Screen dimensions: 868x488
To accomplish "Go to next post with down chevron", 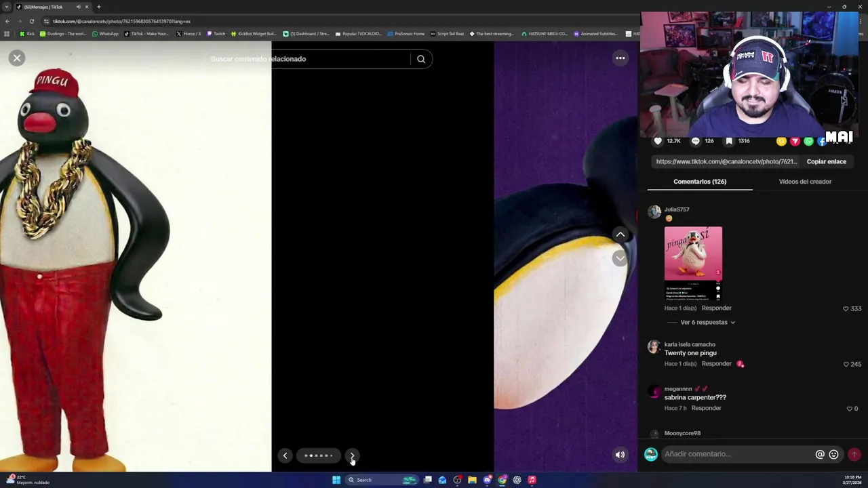I will pyautogui.click(x=620, y=258).
